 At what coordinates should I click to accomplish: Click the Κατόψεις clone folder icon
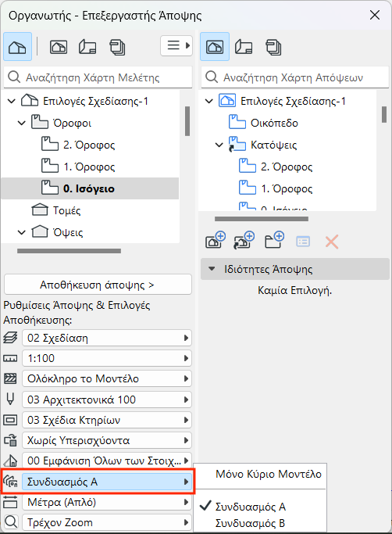pyautogui.click(x=237, y=145)
